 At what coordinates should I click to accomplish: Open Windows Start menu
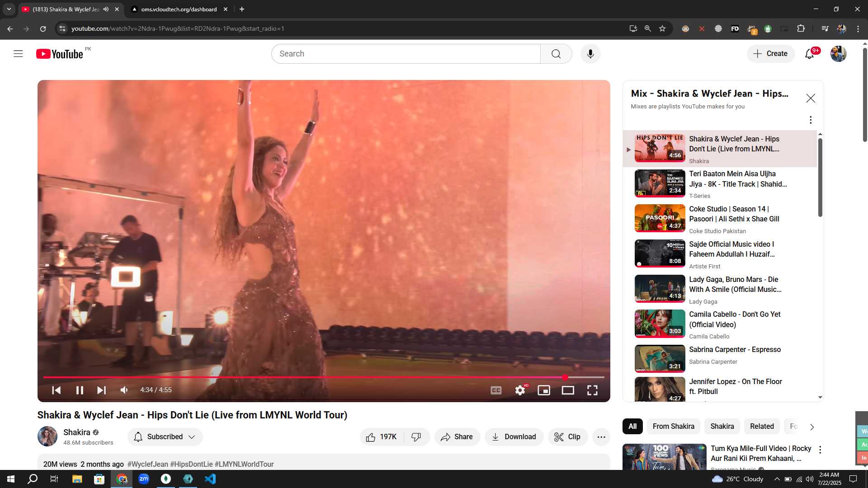click(11, 479)
